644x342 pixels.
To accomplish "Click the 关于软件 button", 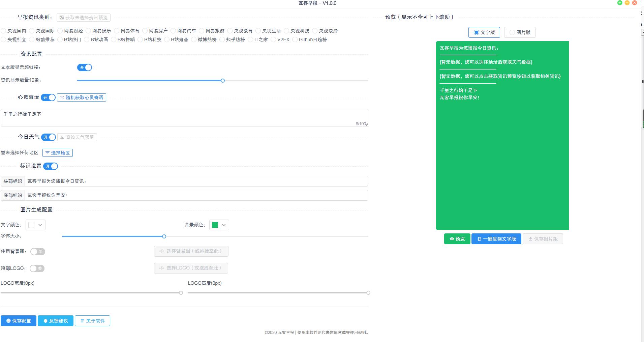I will [x=93, y=321].
